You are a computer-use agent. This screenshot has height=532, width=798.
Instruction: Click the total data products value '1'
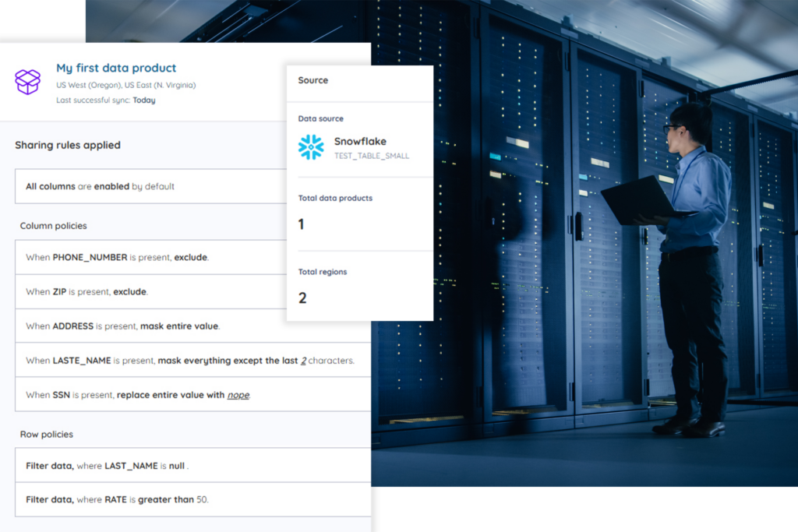click(302, 224)
